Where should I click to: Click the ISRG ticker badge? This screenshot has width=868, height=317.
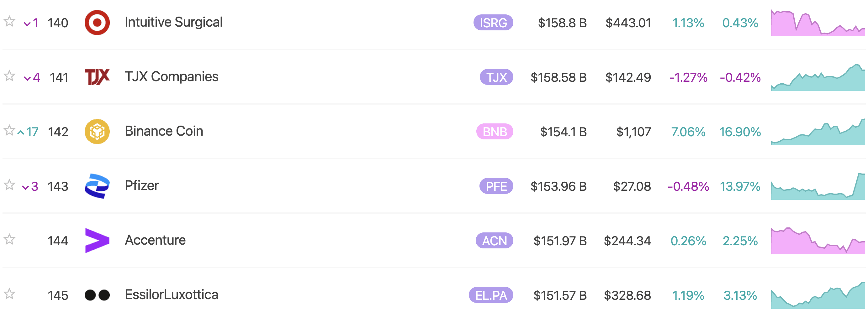[x=493, y=23]
